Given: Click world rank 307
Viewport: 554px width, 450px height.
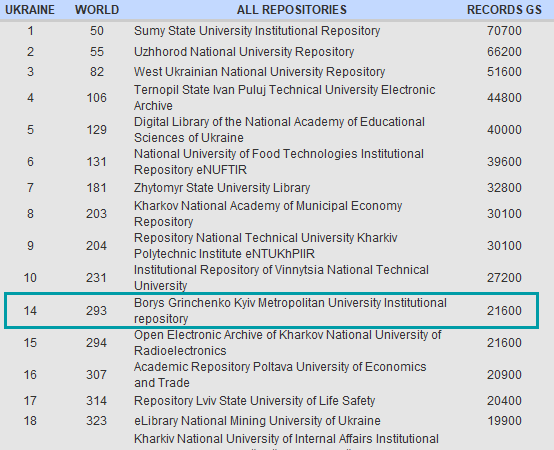Looking at the screenshot, I should (96, 375).
